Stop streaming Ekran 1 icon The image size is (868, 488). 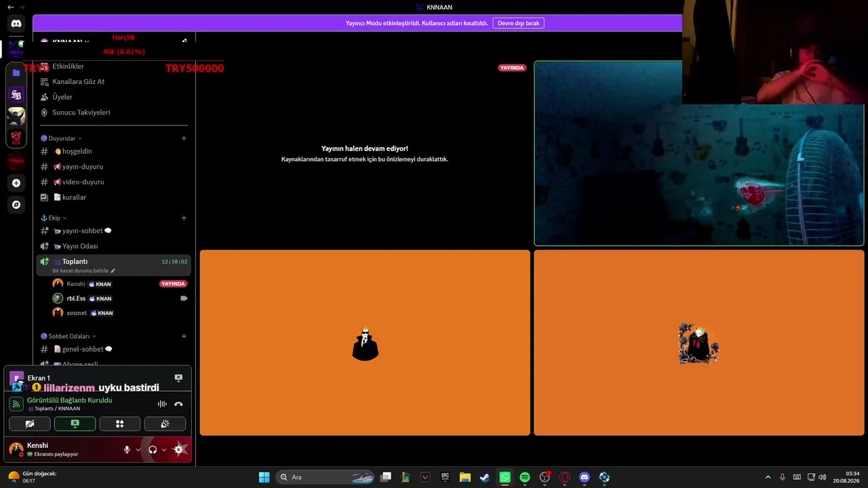point(178,378)
